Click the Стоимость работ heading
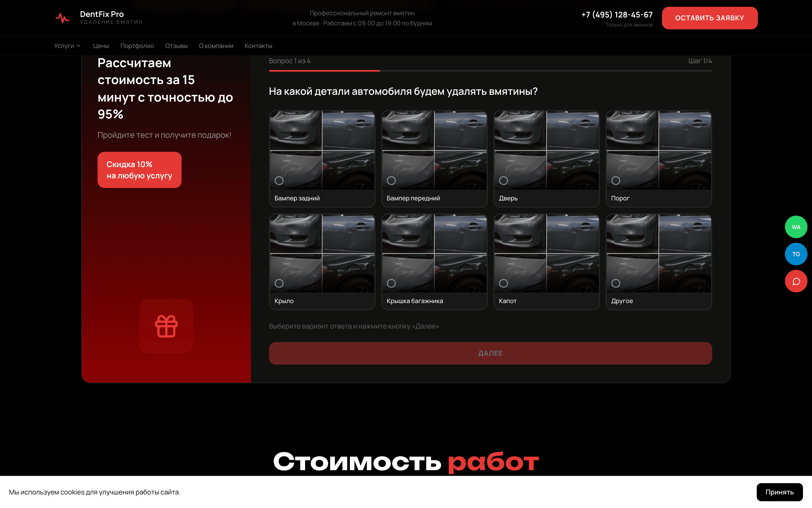 (x=406, y=462)
